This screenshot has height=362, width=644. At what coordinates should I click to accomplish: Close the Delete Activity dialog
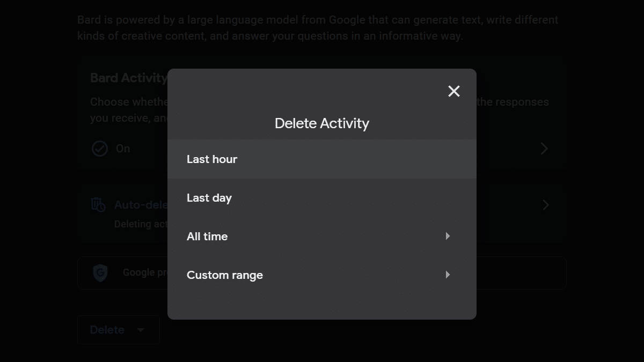pyautogui.click(x=454, y=91)
